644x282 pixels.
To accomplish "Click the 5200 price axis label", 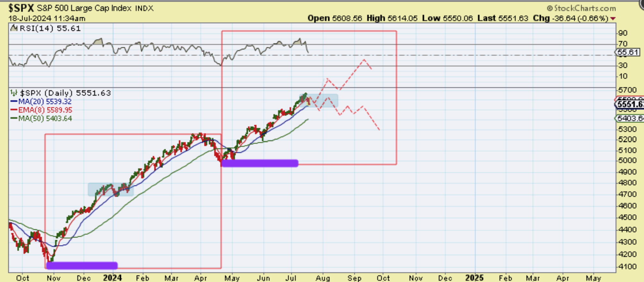I will click(627, 140).
